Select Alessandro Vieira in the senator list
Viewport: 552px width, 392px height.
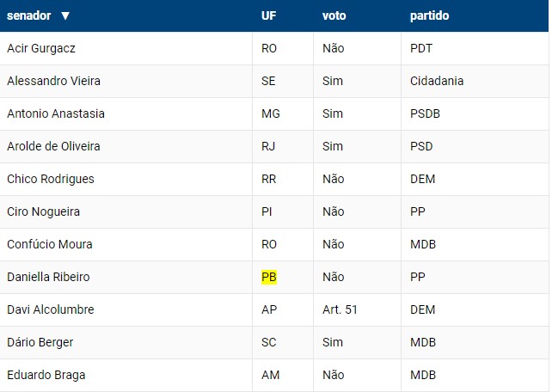tap(53, 81)
